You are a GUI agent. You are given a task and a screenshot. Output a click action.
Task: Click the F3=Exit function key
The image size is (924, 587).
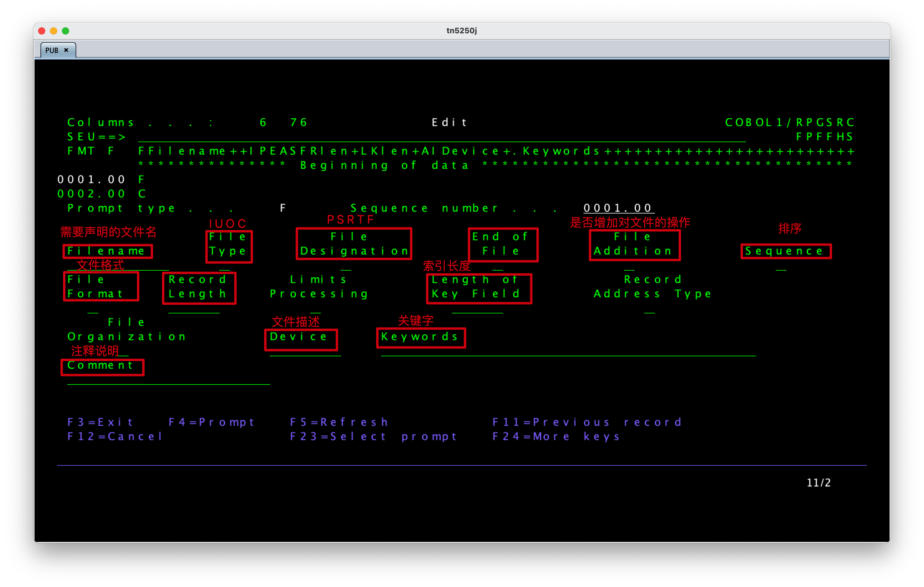point(100,422)
